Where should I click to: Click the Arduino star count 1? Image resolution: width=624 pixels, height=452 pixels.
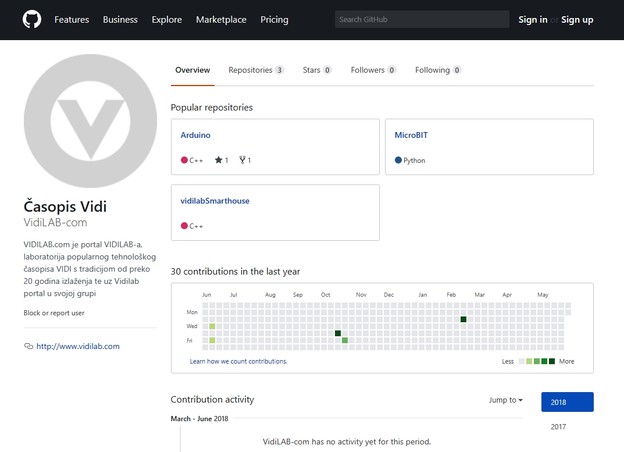pyautogui.click(x=226, y=160)
